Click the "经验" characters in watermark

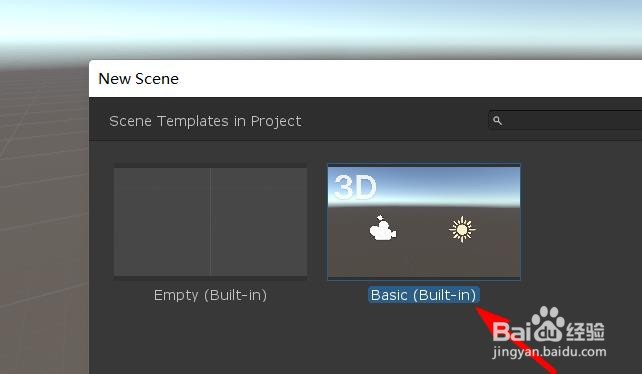point(585,331)
